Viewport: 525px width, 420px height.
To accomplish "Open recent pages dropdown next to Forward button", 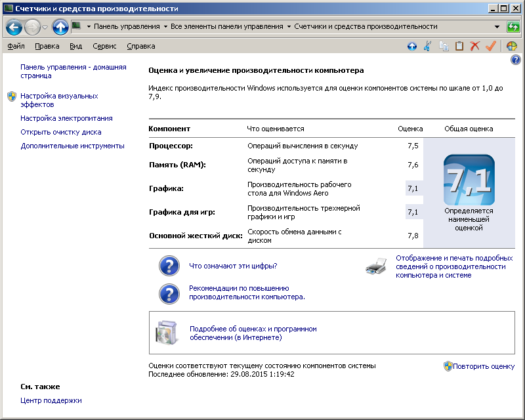I will pyautogui.click(x=45, y=27).
